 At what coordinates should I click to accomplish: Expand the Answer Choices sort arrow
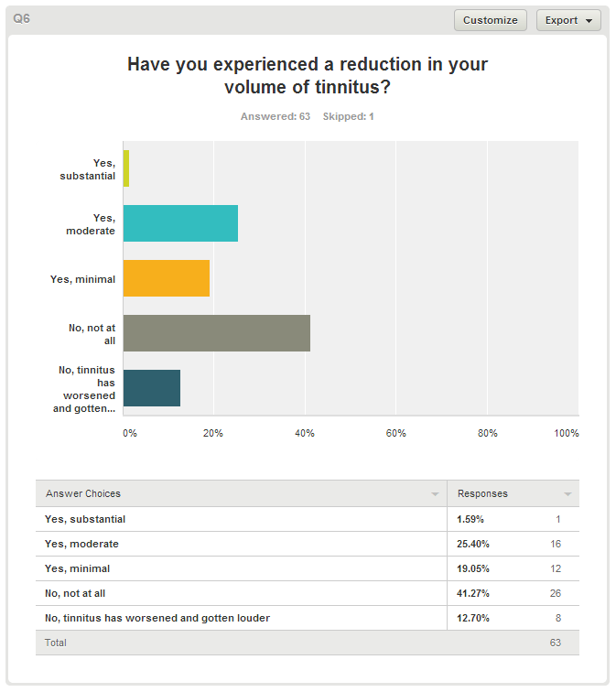pyautogui.click(x=435, y=494)
